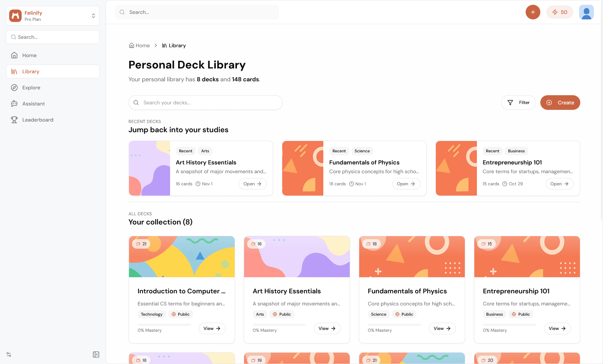Open the Explore section from the sidebar

coord(31,88)
